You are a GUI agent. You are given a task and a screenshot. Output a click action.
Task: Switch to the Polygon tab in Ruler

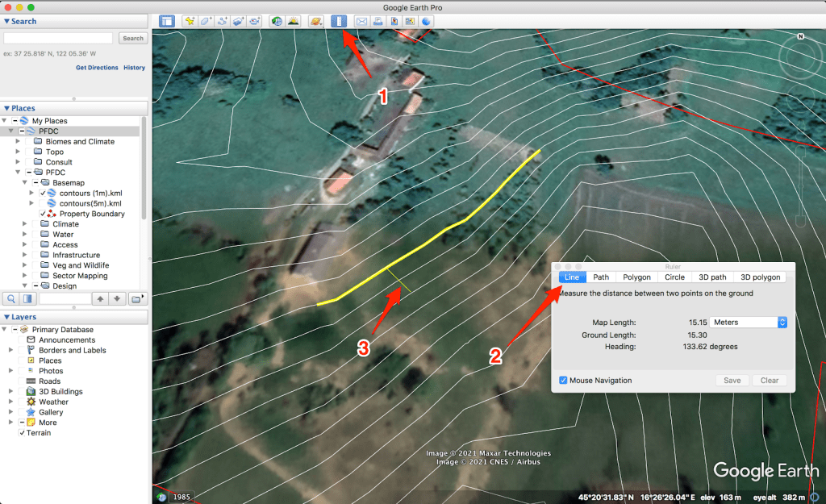tap(637, 277)
